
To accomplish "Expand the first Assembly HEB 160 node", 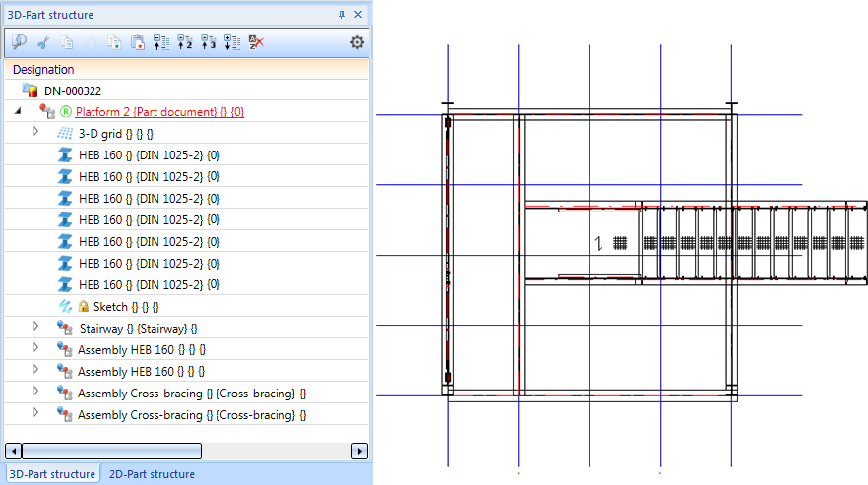I will coord(35,347).
